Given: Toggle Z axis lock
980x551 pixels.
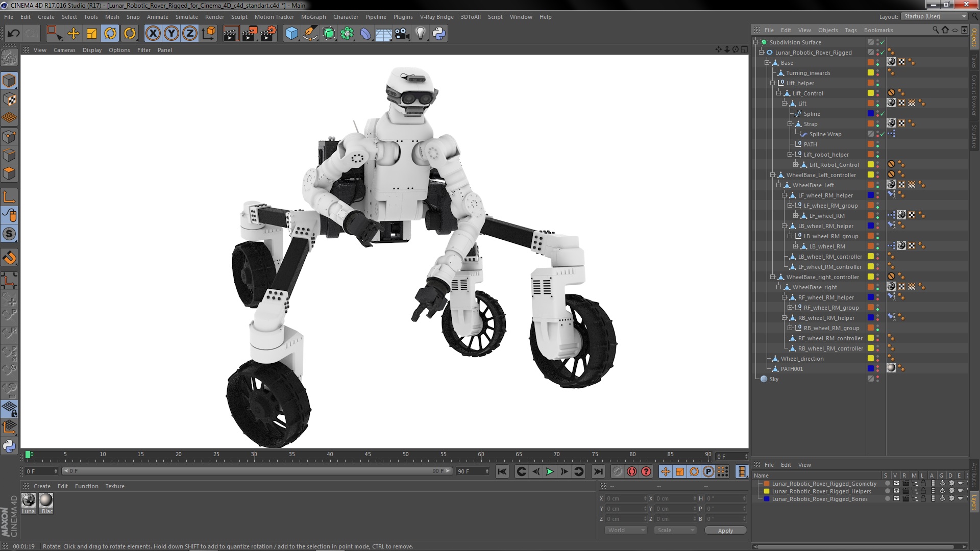Looking at the screenshot, I should (190, 34).
